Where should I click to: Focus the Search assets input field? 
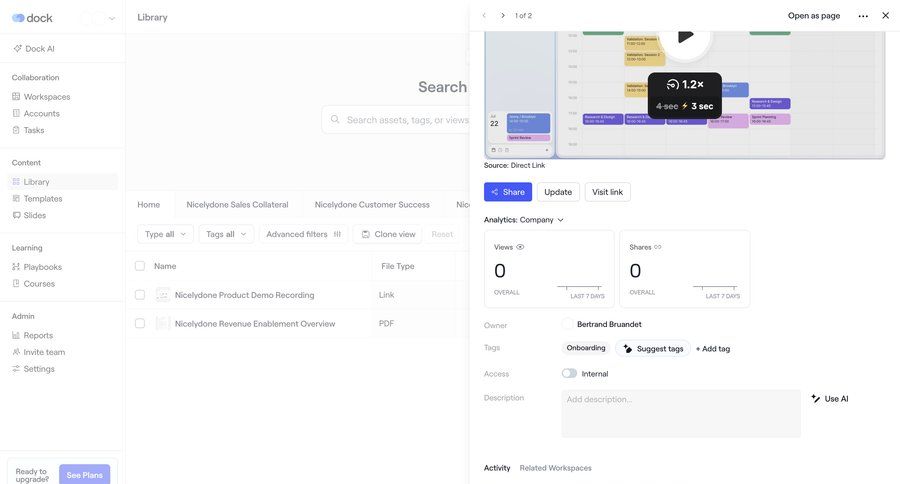pos(396,119)
